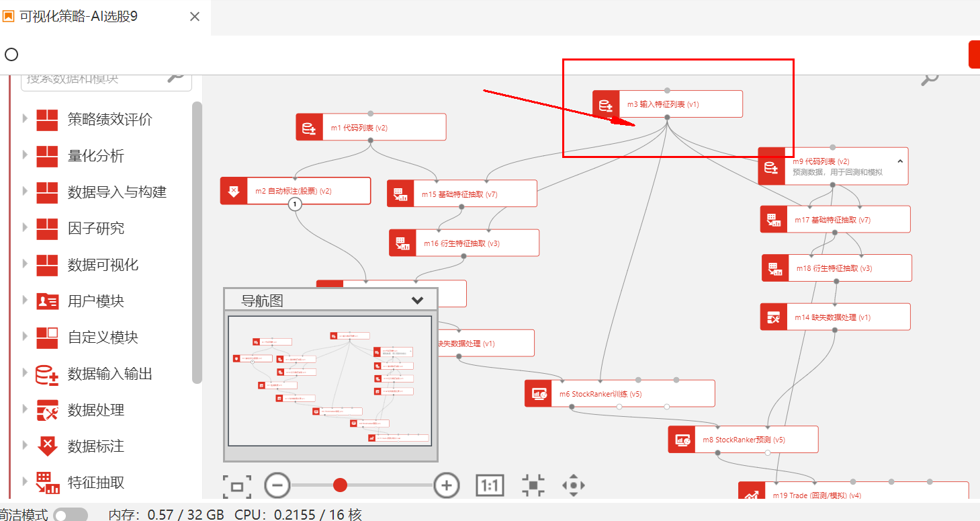Click the m9 代码列表 node icon
Screen dimensions: 980x521
point(772,166)
